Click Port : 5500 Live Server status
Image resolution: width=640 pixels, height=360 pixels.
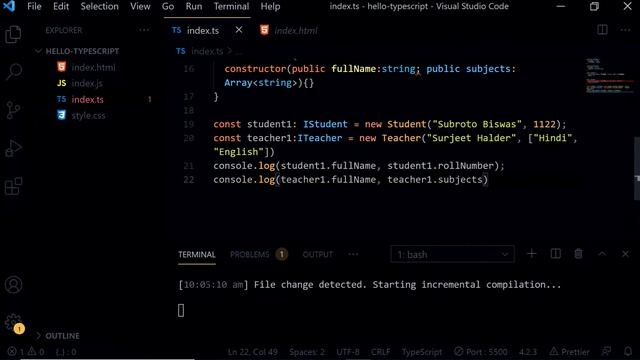pos(480,351)
